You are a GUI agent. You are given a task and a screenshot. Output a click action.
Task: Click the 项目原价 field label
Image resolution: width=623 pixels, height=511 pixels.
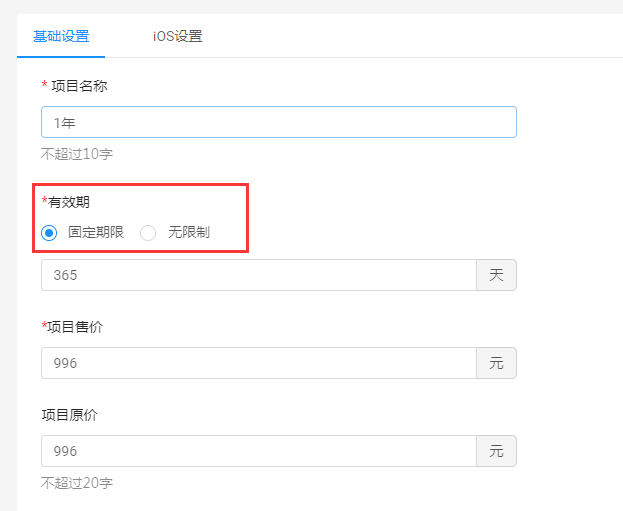70,415
